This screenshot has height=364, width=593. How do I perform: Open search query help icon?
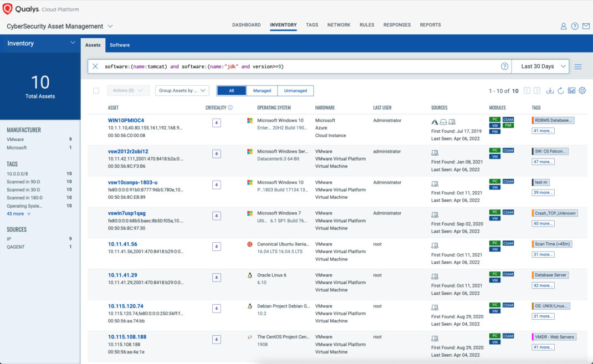click(x=504, y=66)
